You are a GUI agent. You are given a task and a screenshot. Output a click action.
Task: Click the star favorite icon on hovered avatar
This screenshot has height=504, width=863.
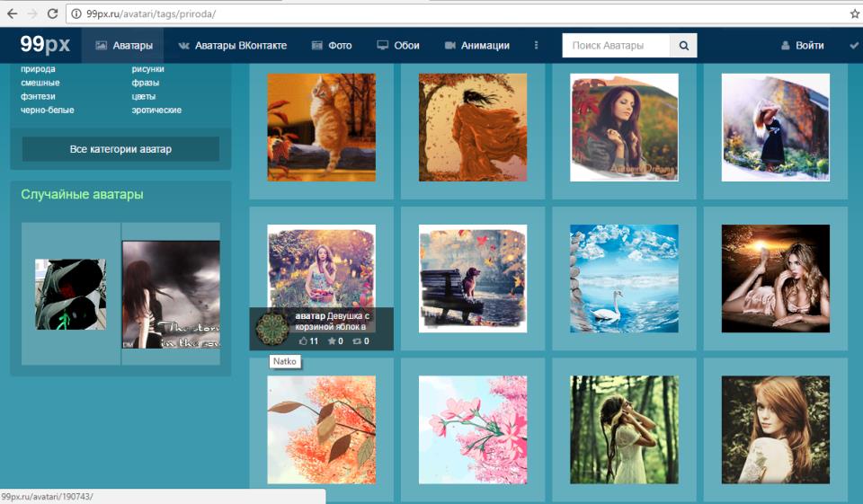click(331, 341)
